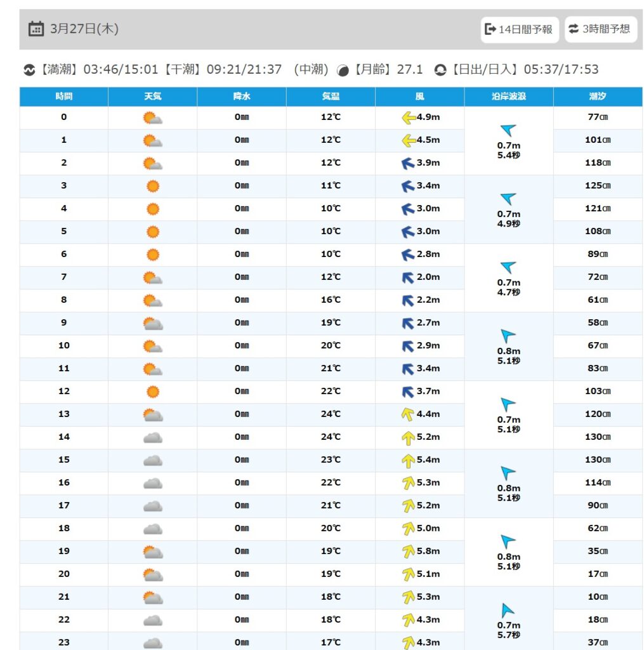Click the sunny icon in hour 3 row

coord(153,186)
